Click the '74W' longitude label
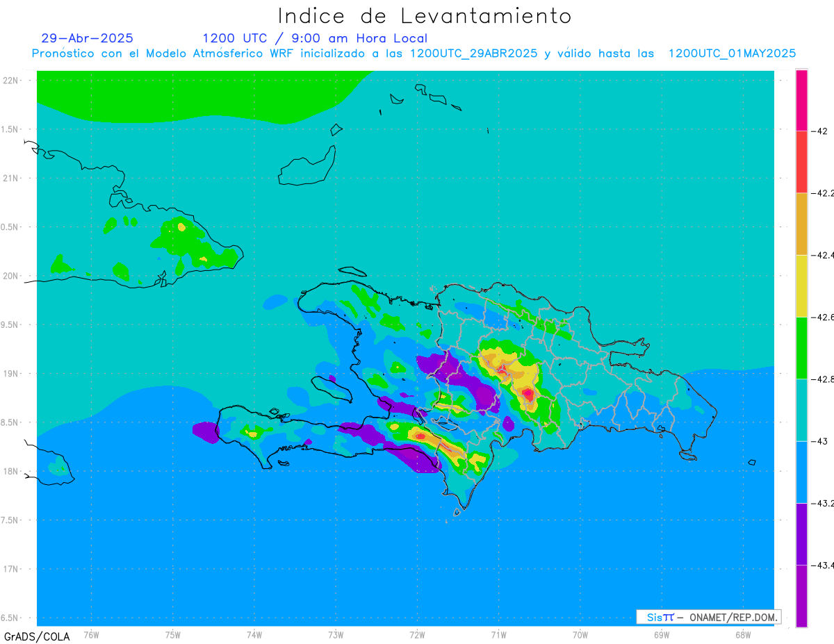Screen dimensions: 834x644 point(254,634)
